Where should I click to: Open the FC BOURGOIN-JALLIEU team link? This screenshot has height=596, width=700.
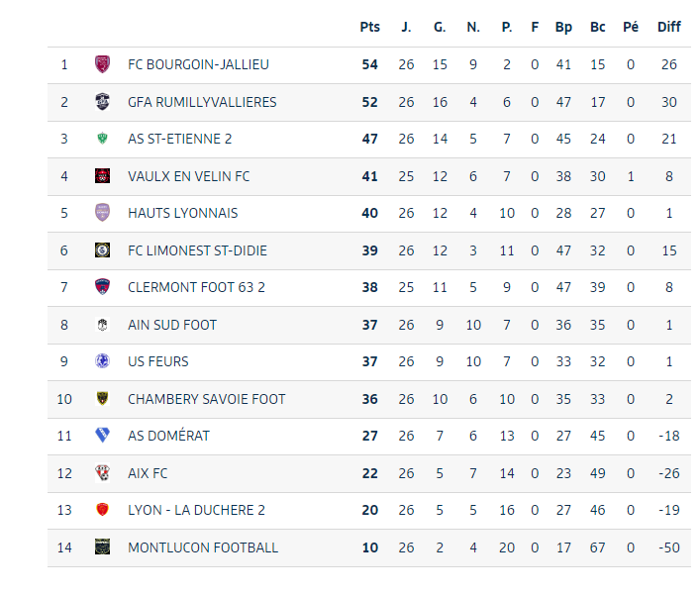point(198,64)
